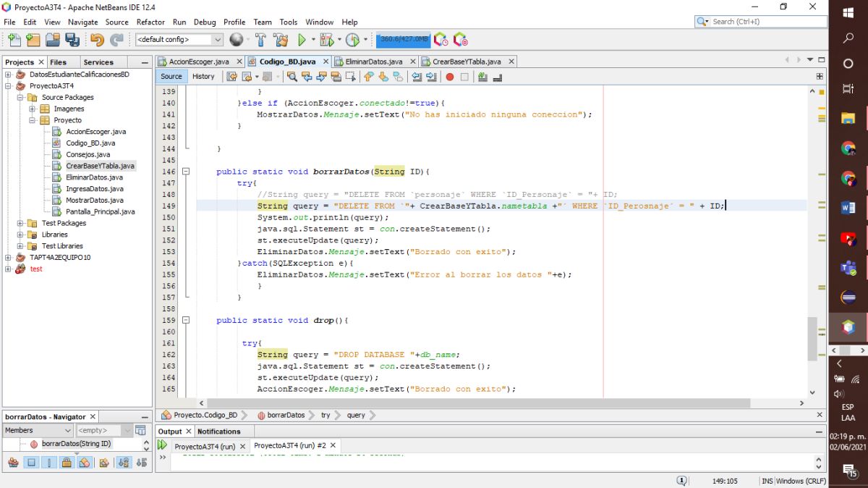868x488 pixels.
Task: Click the Shift Line Left icon
Action: [416, 76]
